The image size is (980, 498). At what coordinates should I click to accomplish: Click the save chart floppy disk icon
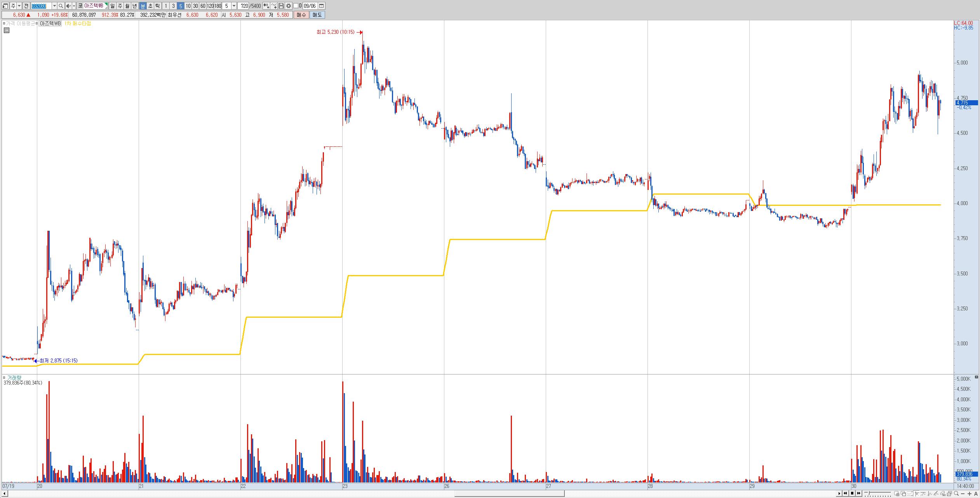[x=281, y=6]
